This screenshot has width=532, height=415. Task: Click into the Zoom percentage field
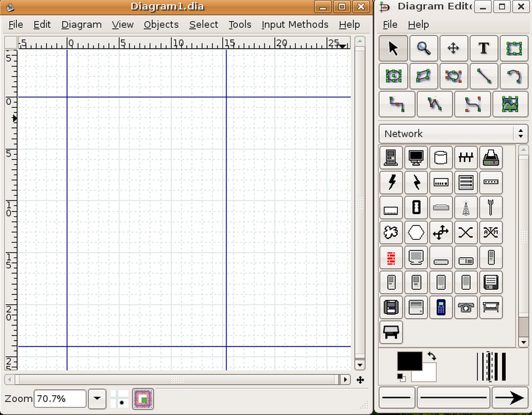pos(60,398)
